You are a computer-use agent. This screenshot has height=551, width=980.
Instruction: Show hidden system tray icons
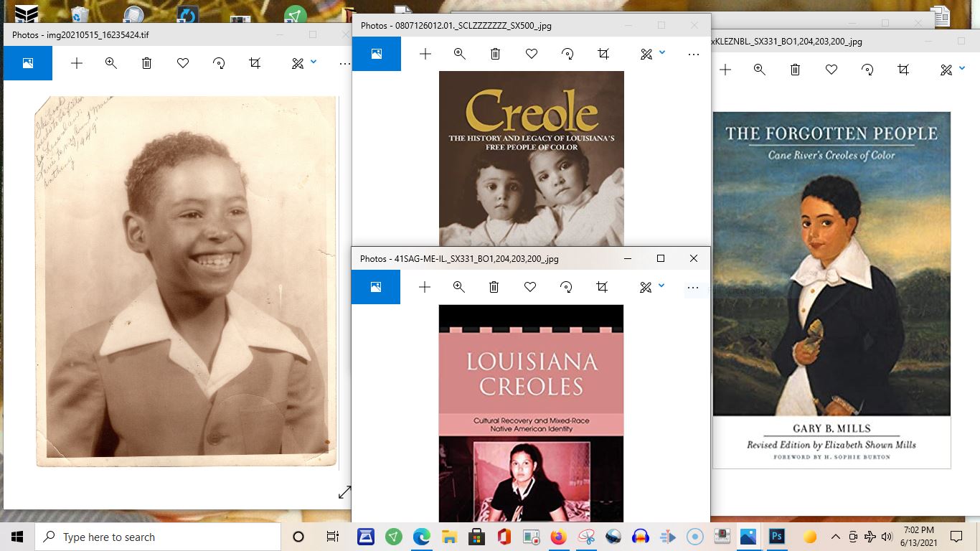[x=836, y=537]
